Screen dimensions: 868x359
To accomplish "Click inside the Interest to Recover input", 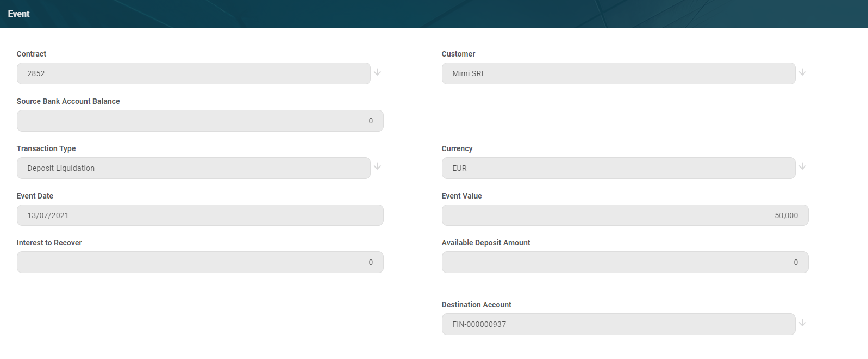I will pos(200,262).
